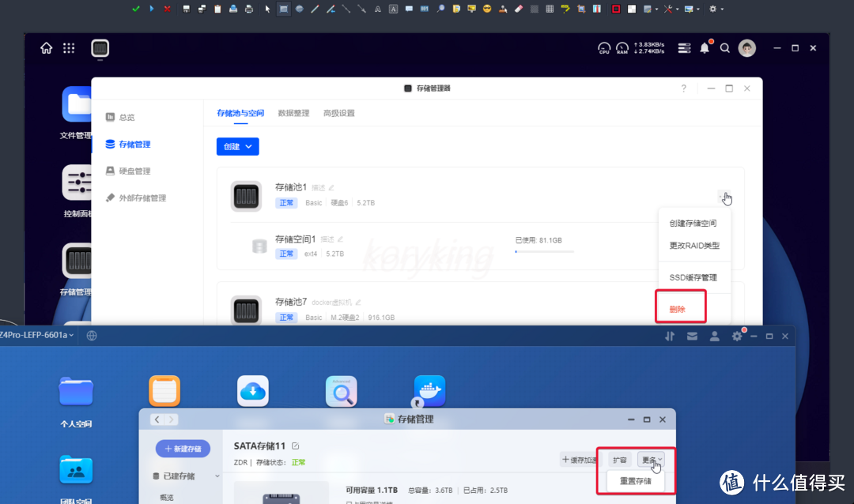Click the home icon in the NAS title bar
This screenshot has height=504, width=854.
pyautogui.click(x=46, y=47)
